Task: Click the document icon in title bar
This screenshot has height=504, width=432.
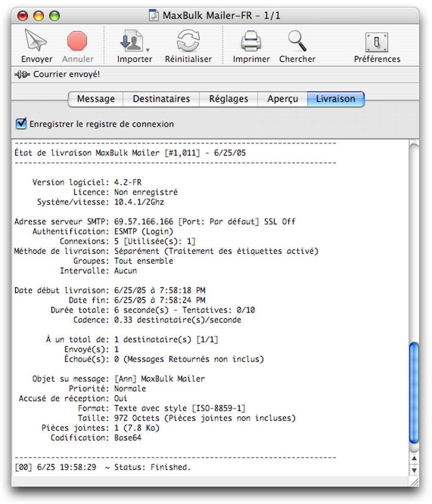Action: point(154,15)
